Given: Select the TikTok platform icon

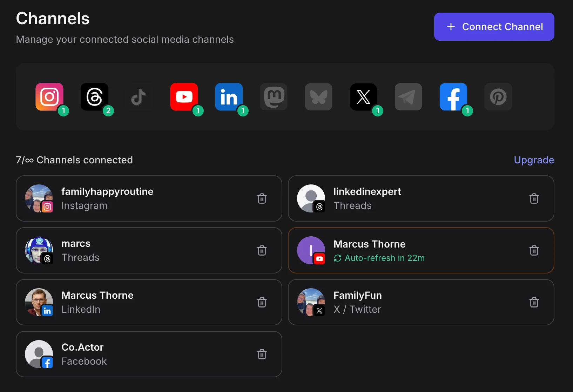Looking at the screenshot, I should 139,97.
